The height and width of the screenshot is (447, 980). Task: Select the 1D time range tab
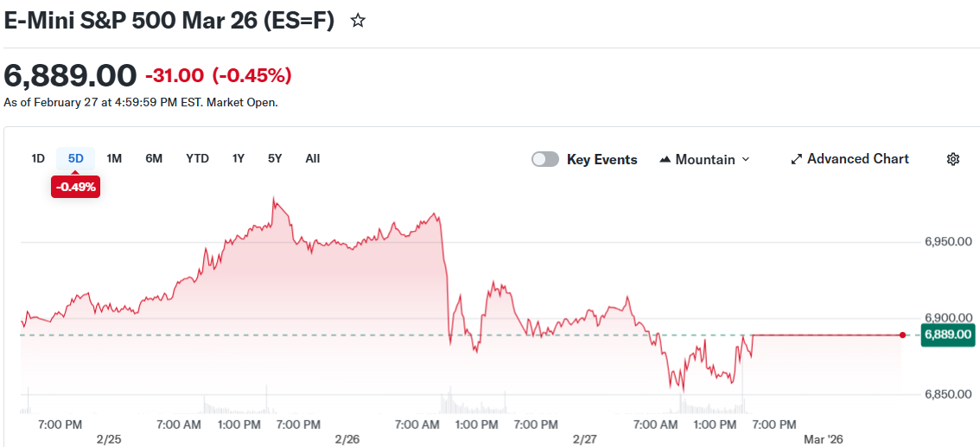(38, 158)
